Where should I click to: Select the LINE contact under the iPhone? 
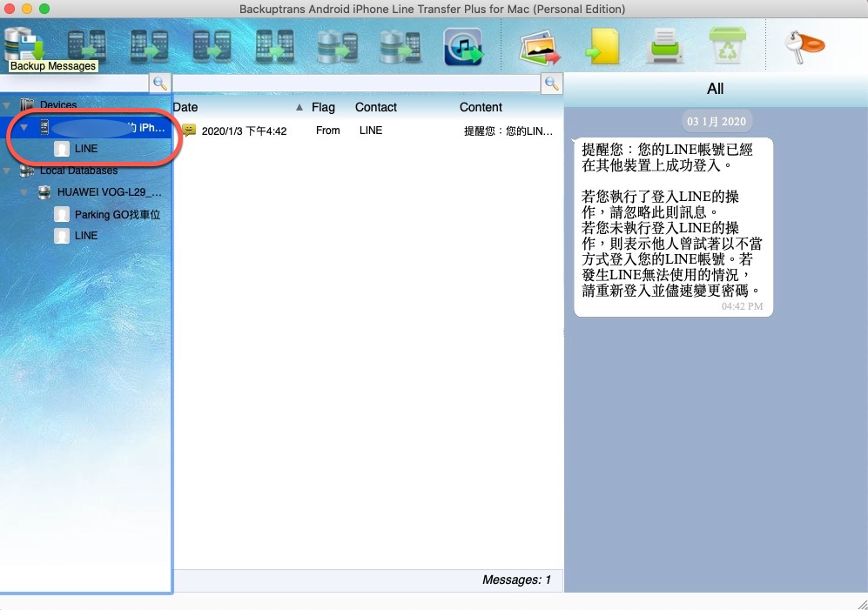[86, 148]
